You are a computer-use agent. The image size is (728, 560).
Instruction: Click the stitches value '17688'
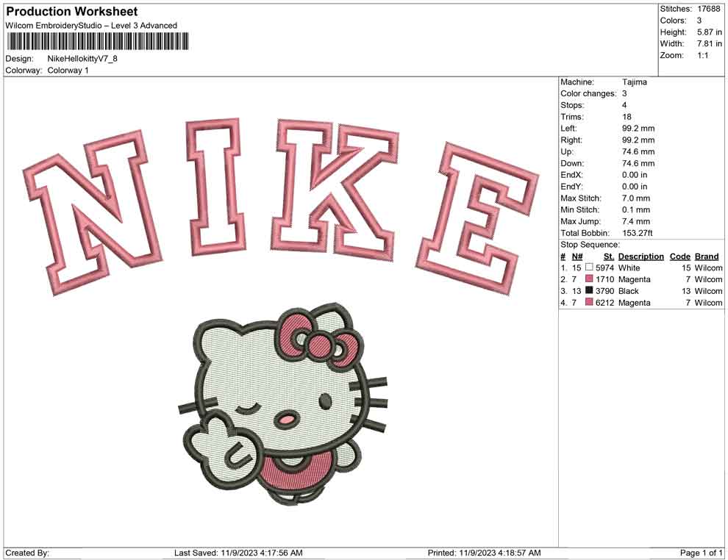709,9
